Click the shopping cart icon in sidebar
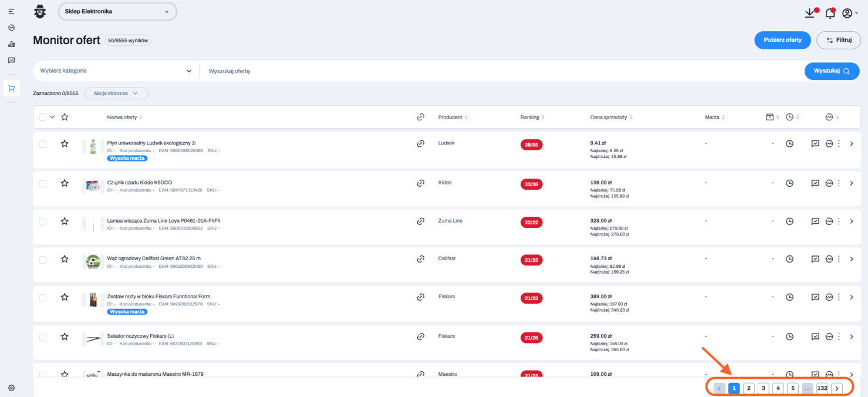Screen dimensions: 868x397 [x=11, y=89]
